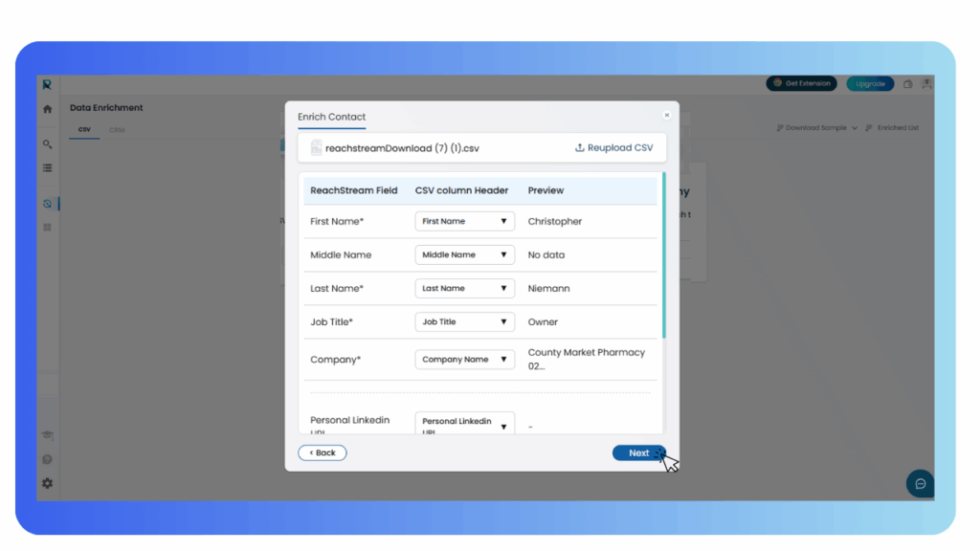Click the Middle Name field label
Viewport: 980px width, 551px height.
[341, 254]
